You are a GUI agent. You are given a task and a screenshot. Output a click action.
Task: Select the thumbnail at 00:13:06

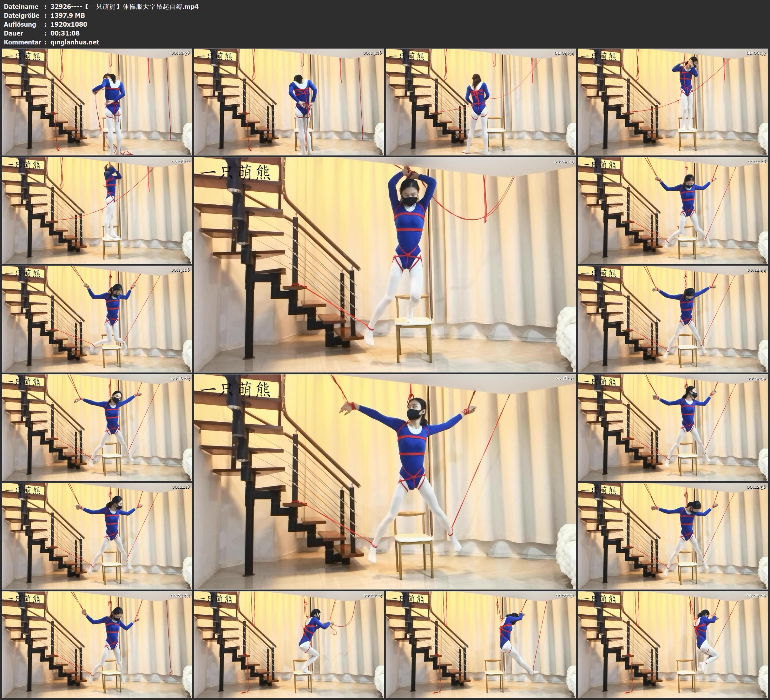pyautogui.click(x=97, y=319)
